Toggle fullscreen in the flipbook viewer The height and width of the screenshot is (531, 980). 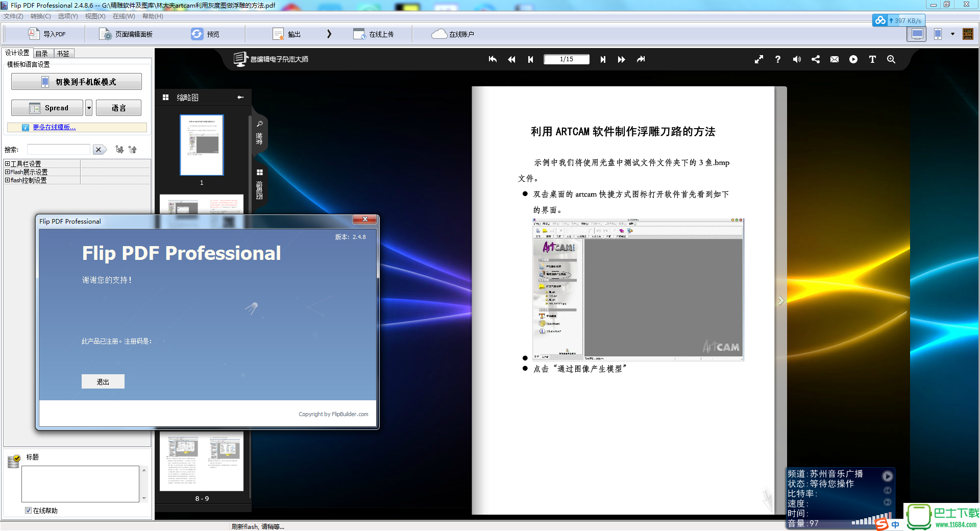tap(759, 59)
